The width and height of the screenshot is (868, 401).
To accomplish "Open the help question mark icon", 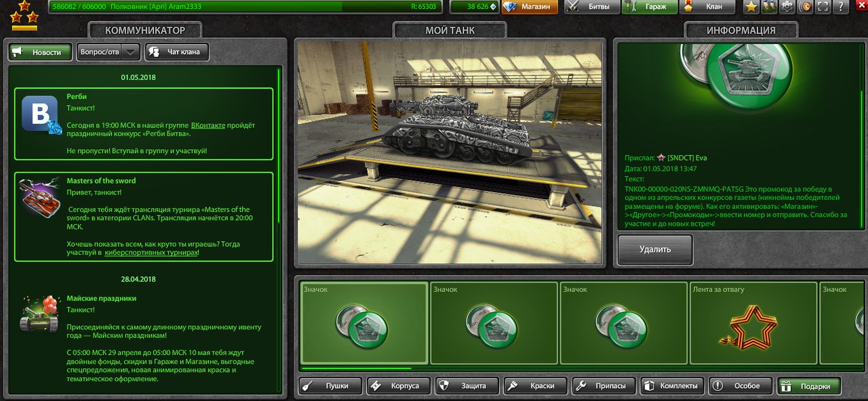I will pyautogui.click(x=841, y=7).
